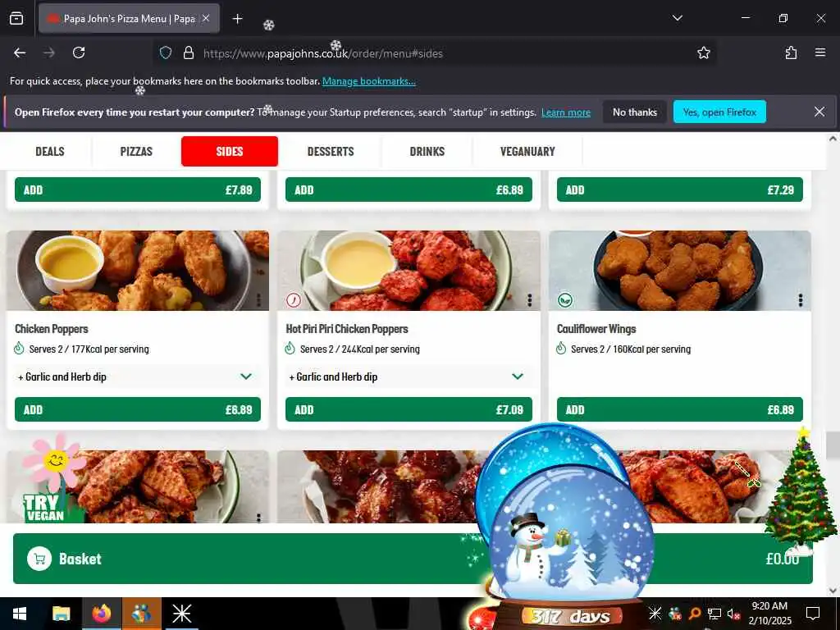Open the notification center icon
Image resolution: width=840 pixels, height=630 pixels.
point(813,614)
